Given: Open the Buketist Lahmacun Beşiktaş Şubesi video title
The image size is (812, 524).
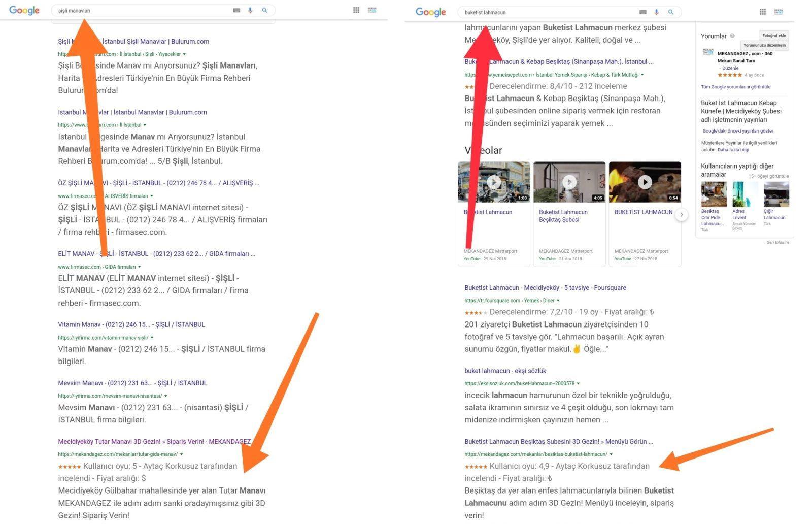Looking at the screenshot, I should click(563, 216).
